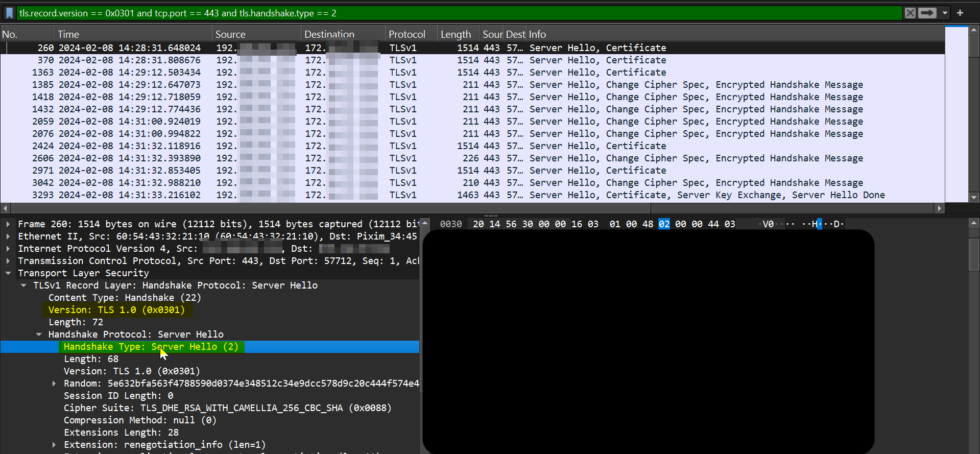This screenshot has width=980, height=454.
Task: Select packet number 3042 row
Action: pyautogui.click(x=472, y=182)
